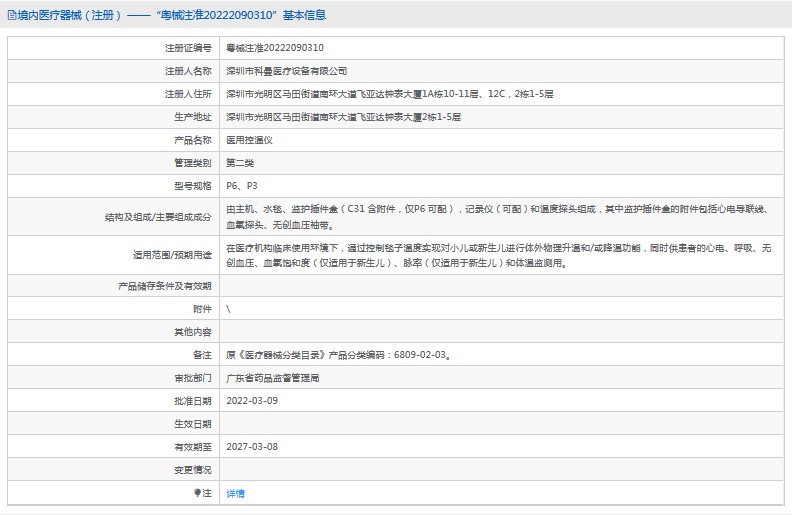
Task: Click the 产品名称 label
Action: click(x=193, y=140)
